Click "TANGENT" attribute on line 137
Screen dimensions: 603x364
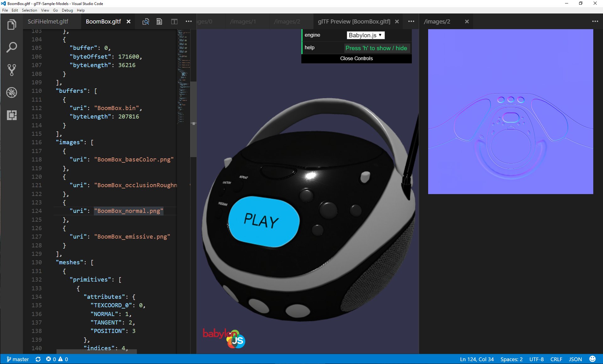point(106,323)
